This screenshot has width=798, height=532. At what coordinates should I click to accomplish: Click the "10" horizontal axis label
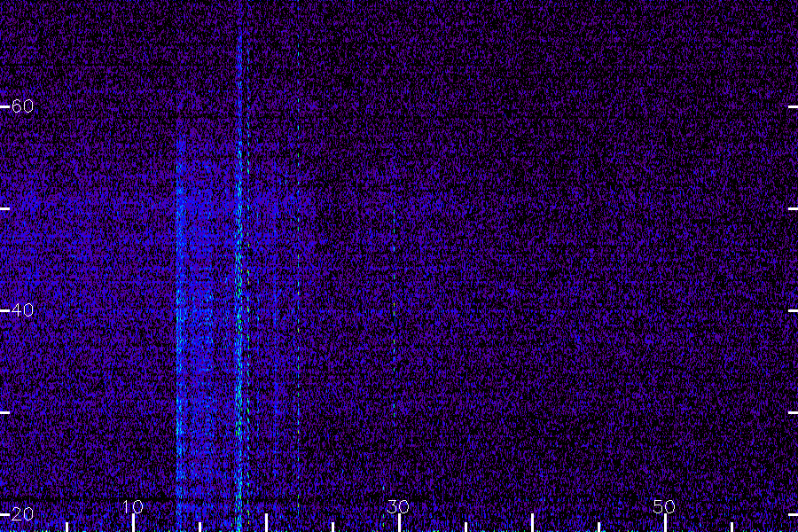[x=133, y=506]
